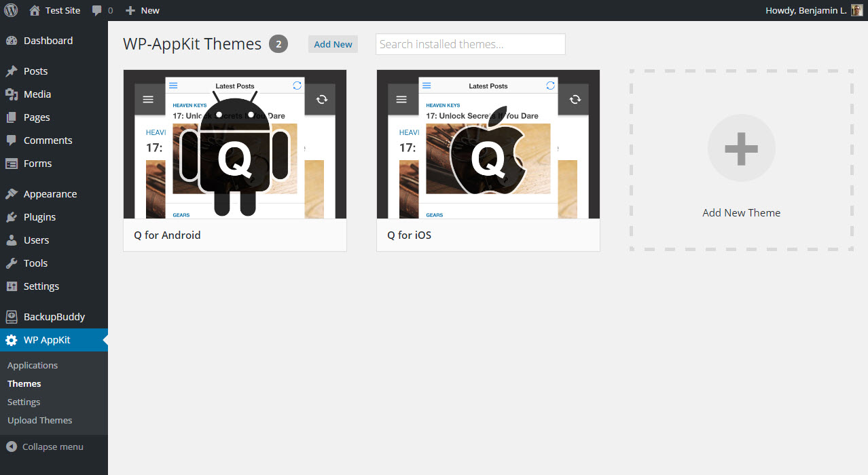Select the Q for iOS theme thumbnail
868x475 pixels.
click(x=488, y=145)
